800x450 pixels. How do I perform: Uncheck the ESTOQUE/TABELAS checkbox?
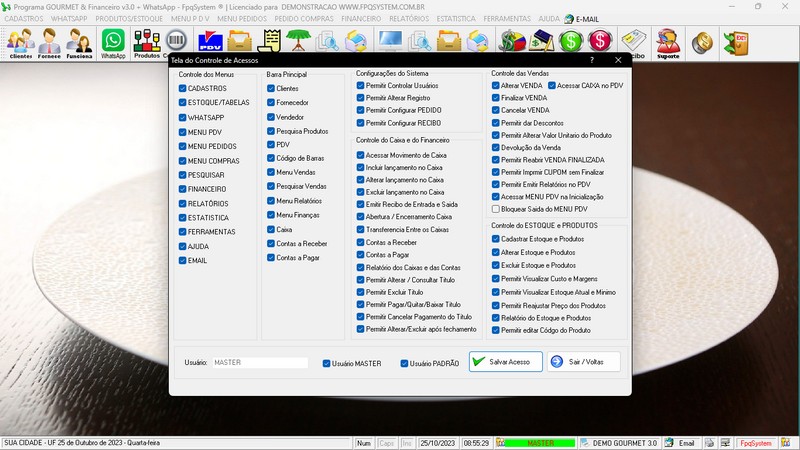point(183,103)
